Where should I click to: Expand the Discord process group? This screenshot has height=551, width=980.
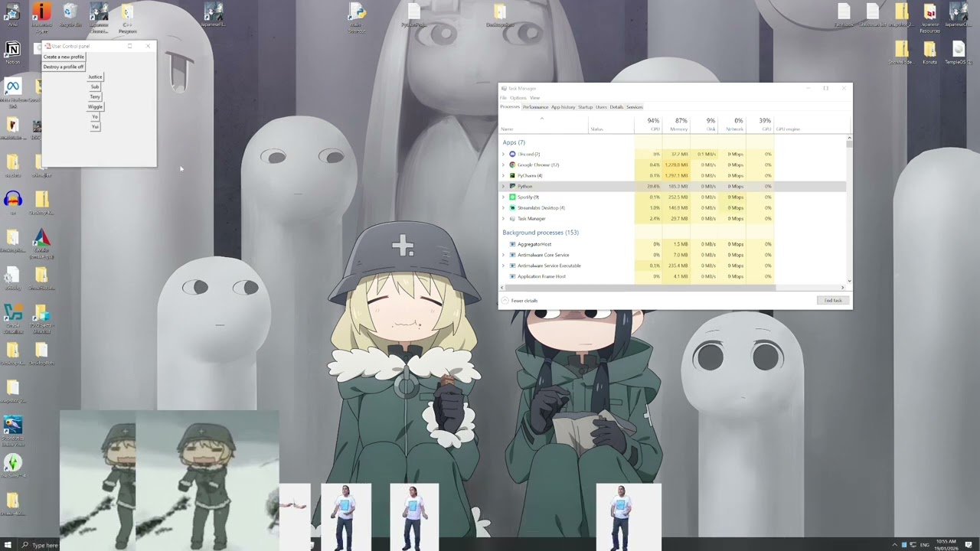coord(503,154)
